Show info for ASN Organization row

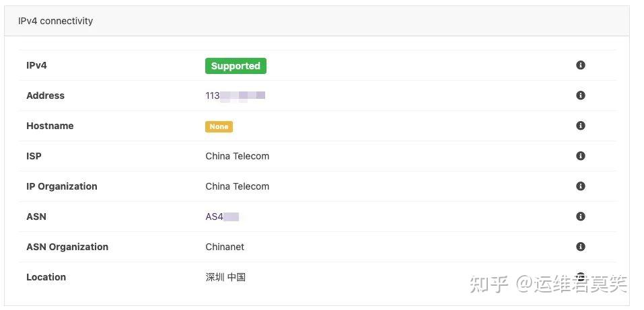pyautogui.click(x=580, y=247)
